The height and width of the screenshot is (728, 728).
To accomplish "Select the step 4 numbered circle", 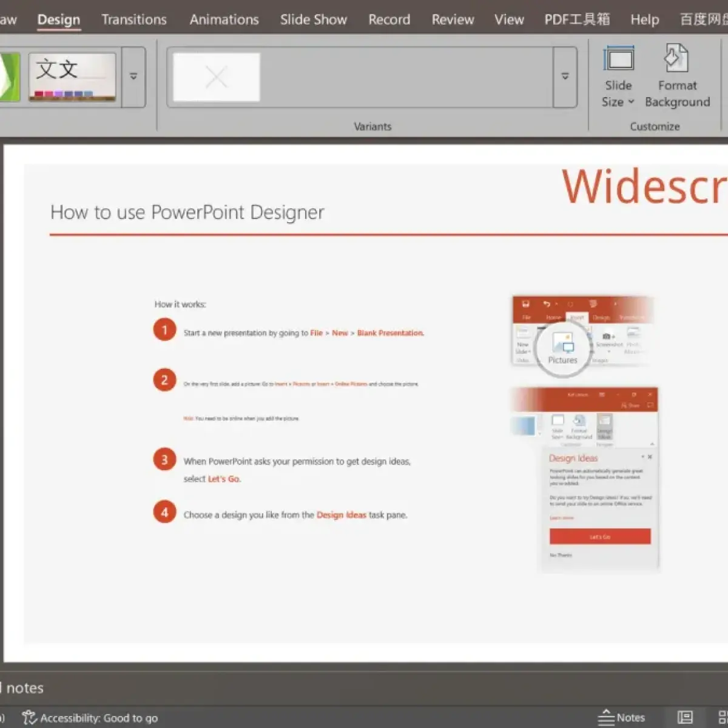I will pos(164,512).
